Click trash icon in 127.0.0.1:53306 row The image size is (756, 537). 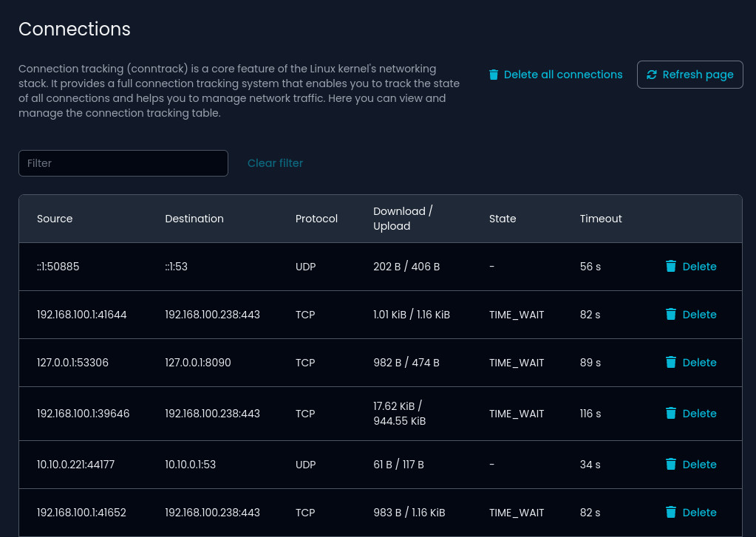pos(671,363)
